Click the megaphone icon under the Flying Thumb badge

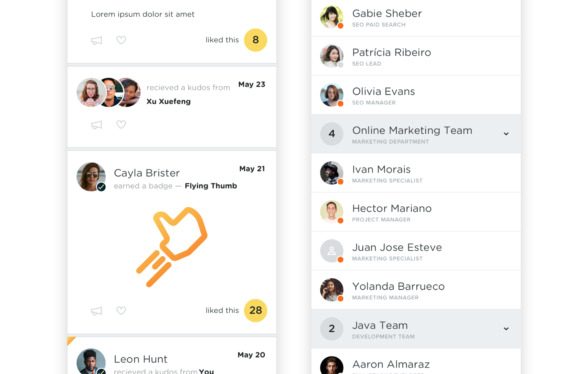point(96,311)
